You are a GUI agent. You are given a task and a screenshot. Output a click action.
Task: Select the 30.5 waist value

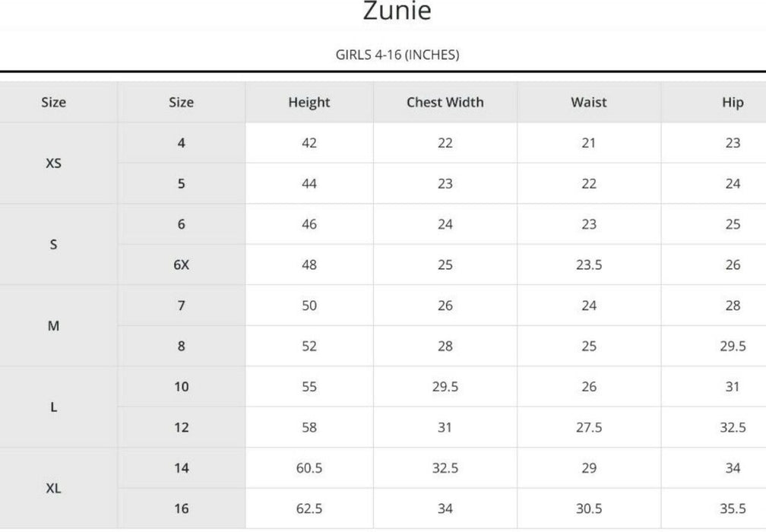click(x=589, y=509)
